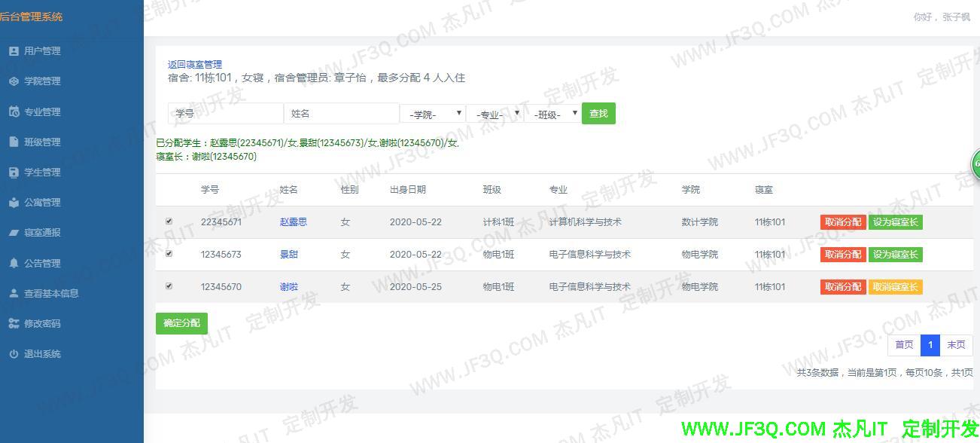The height and width of the screenshot is (443, 980).
Task: Click the 班级管理 document icon
Action: click(x=14, y=142)
